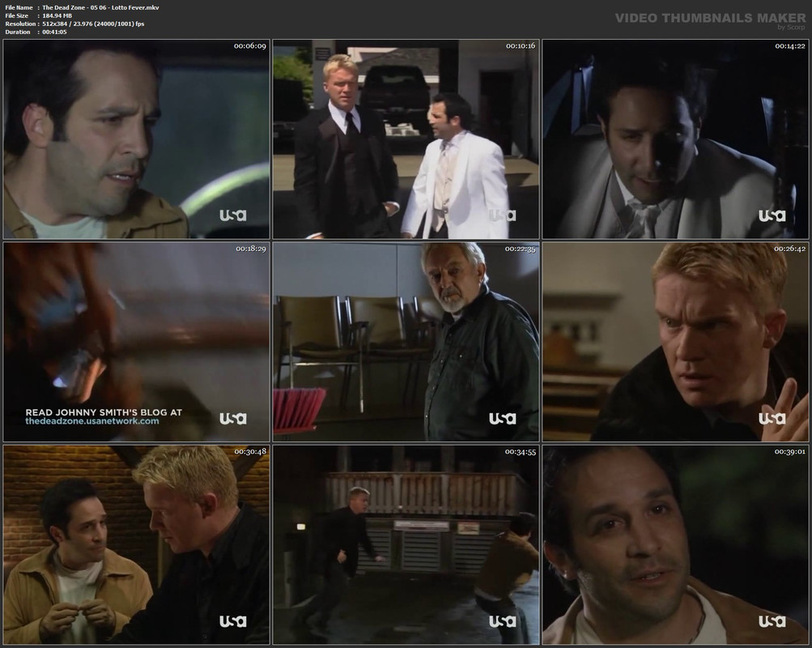Image resolution: width=812 pixels, height=648 pixels.
Task: Click the '00:06:09' timestamp label
Action: [249, 46]
